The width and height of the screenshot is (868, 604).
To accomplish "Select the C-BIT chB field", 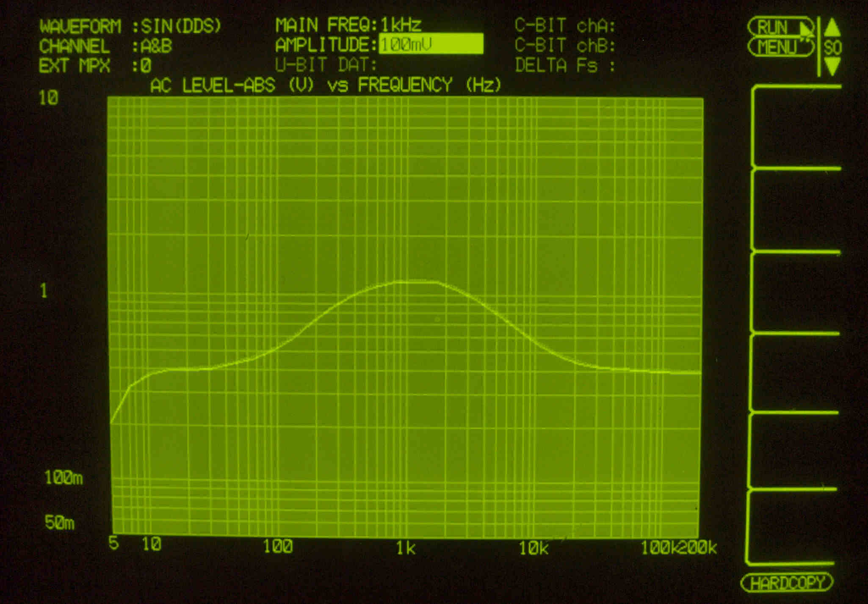I will pyautogui.click(x=565, y=45).
